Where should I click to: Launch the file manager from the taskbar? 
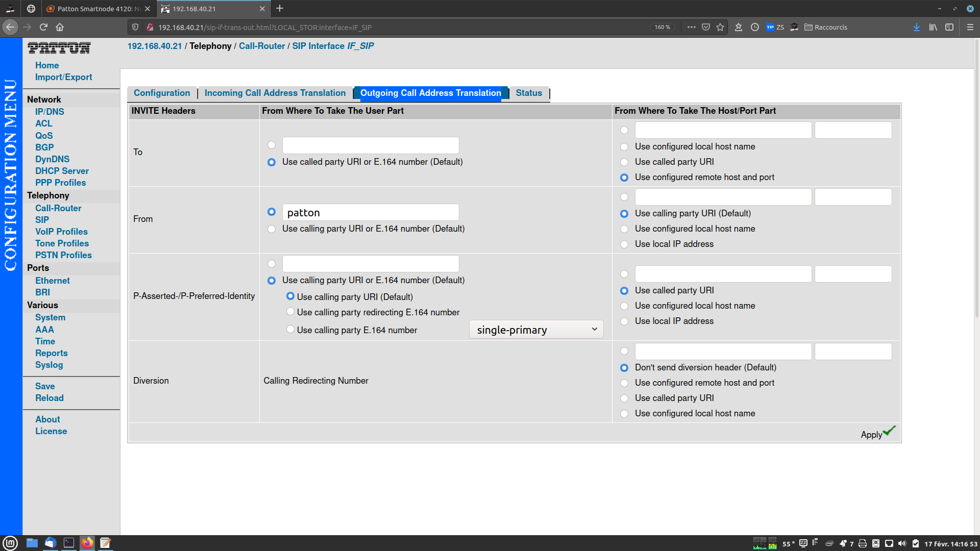[32, 543]
